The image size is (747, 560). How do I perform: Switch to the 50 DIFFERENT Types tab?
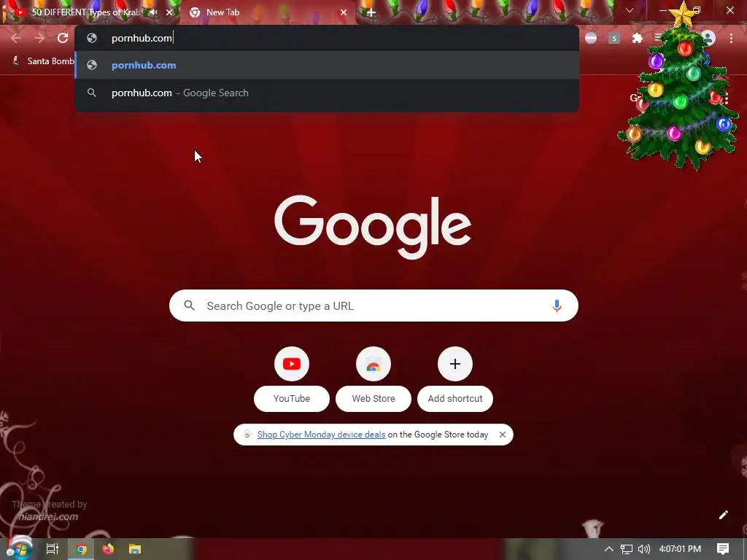point(86,12)
